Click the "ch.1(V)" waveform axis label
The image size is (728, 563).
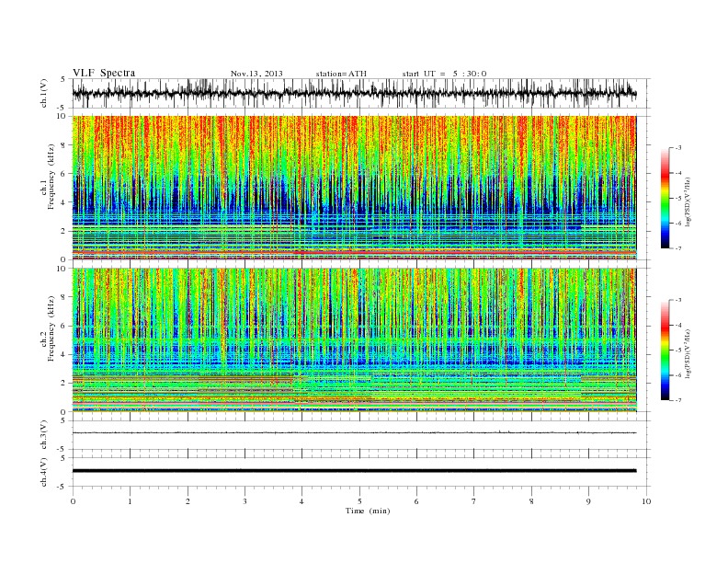(44, 94)
